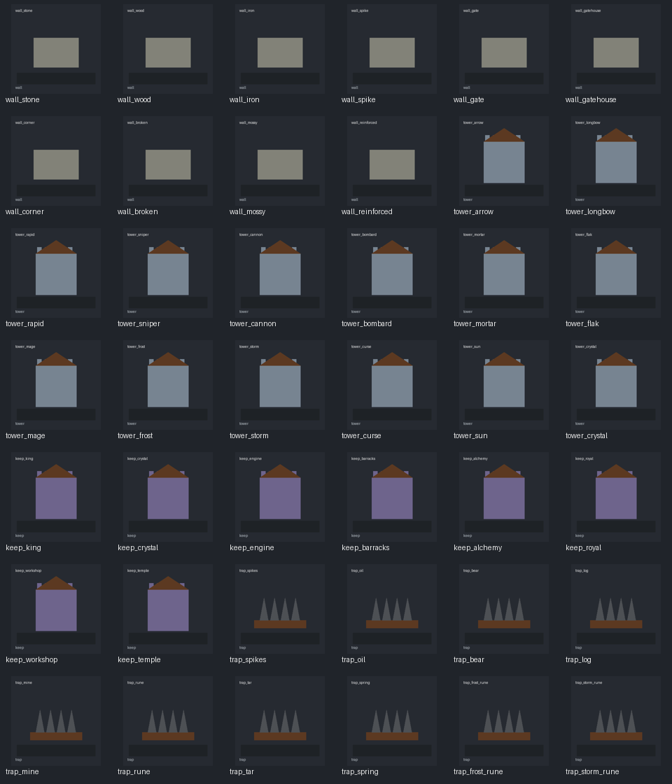672x784 pixels.
Task: Select the wall_stone asset thumbnail
Action: pyautogui.click(x=56, y=49)
